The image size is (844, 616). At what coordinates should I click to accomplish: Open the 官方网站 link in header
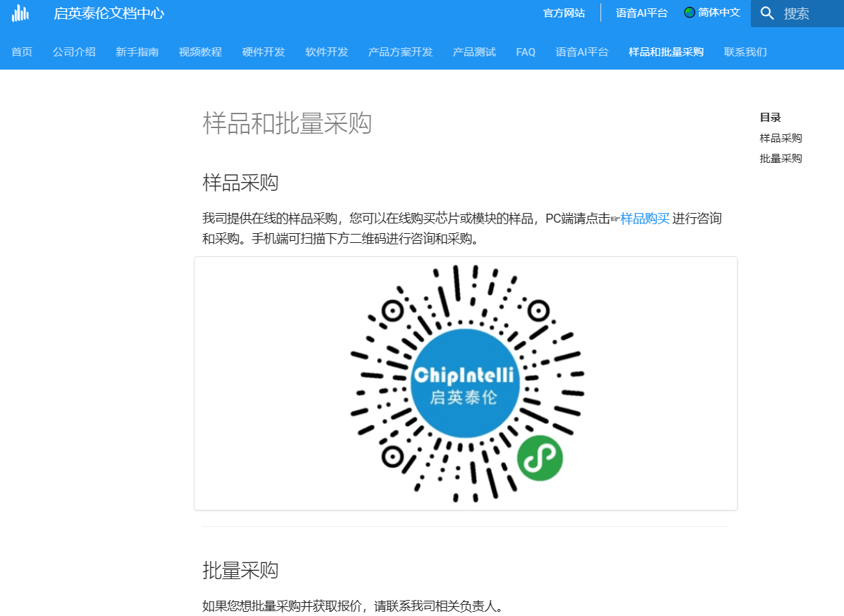pos(564,13)
